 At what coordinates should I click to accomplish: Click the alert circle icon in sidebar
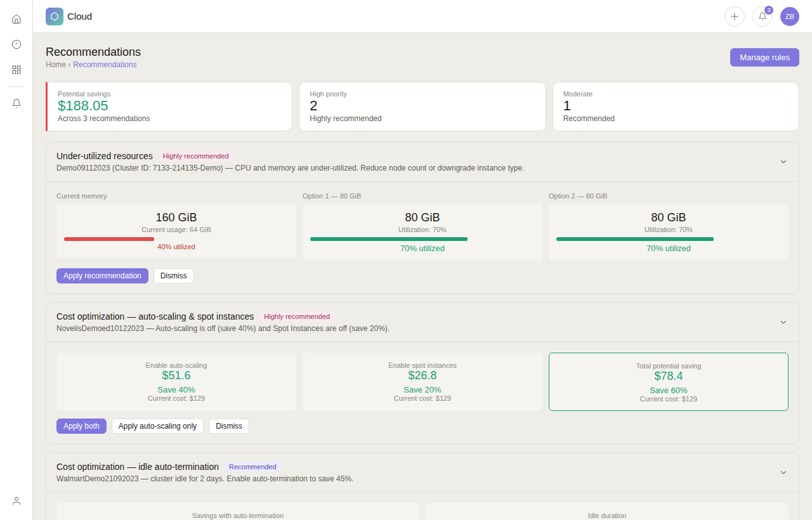tap(16, 44)
